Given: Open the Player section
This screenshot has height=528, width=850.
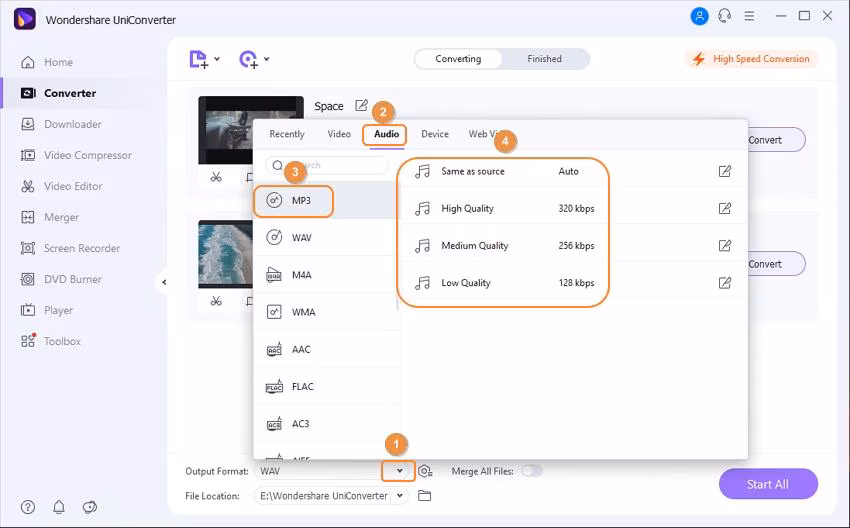Looking at the screenshot, I should (x=47, y=310).
